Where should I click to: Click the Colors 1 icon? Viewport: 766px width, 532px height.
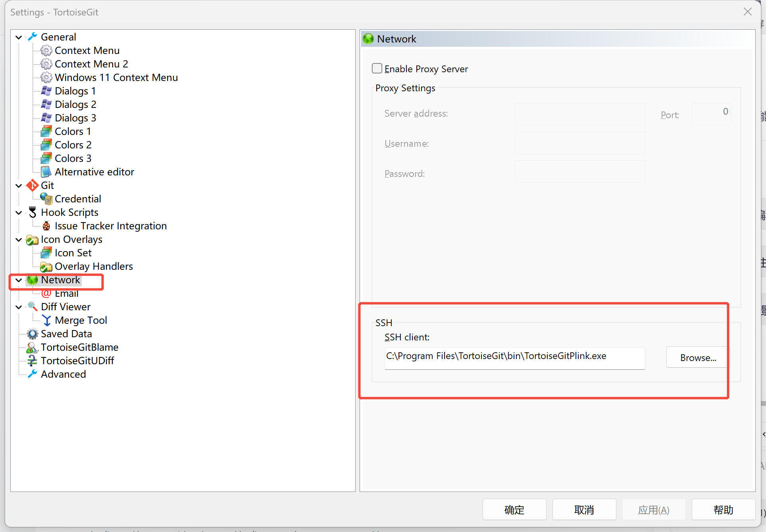pyautogui.click(x=46, y=131)
